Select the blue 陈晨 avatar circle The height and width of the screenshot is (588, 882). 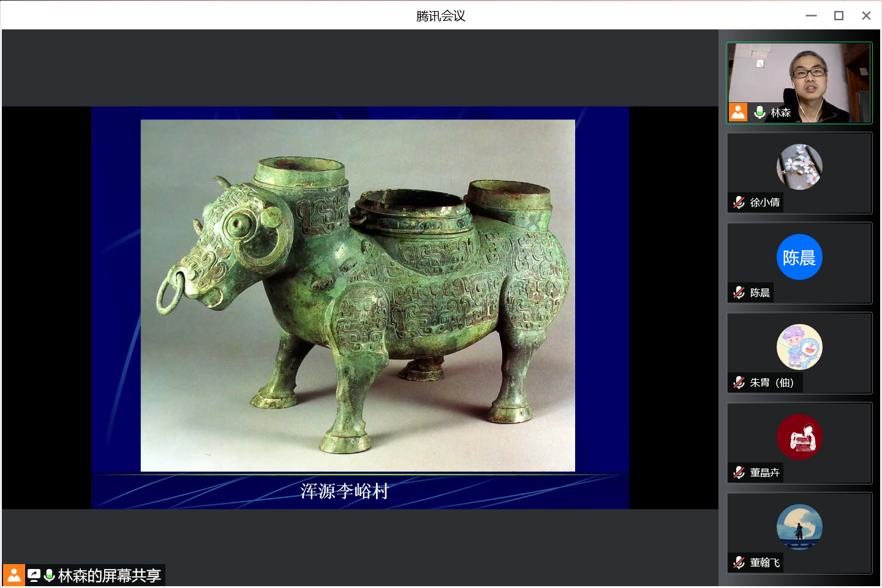(x=799, y=257)
